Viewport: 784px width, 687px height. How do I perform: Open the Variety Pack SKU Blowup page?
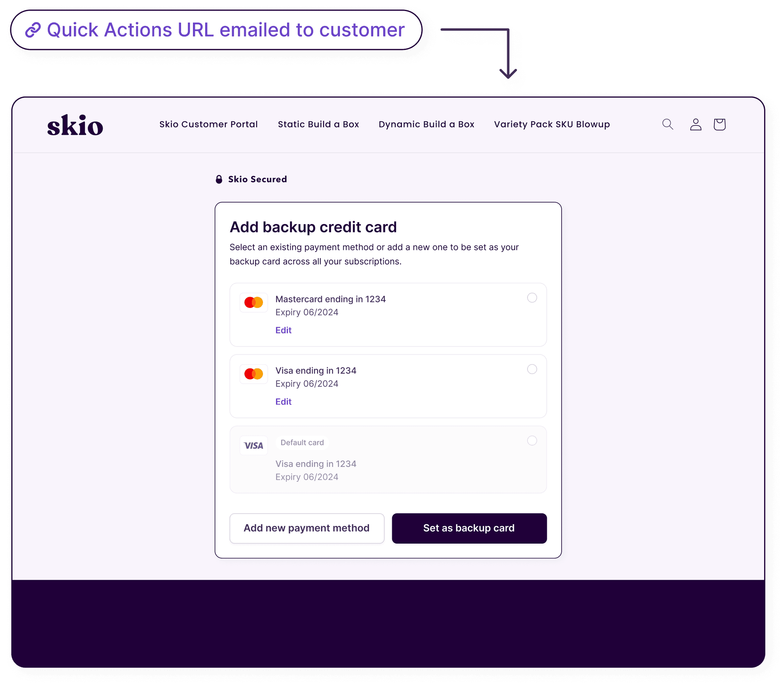(552, 124)
